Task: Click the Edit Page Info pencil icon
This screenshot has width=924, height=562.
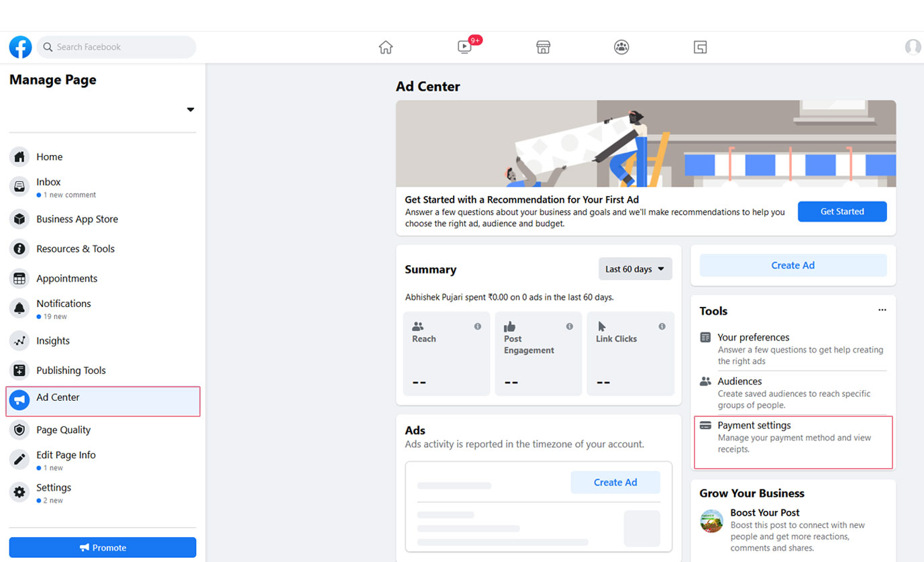Action: [19, 460]
